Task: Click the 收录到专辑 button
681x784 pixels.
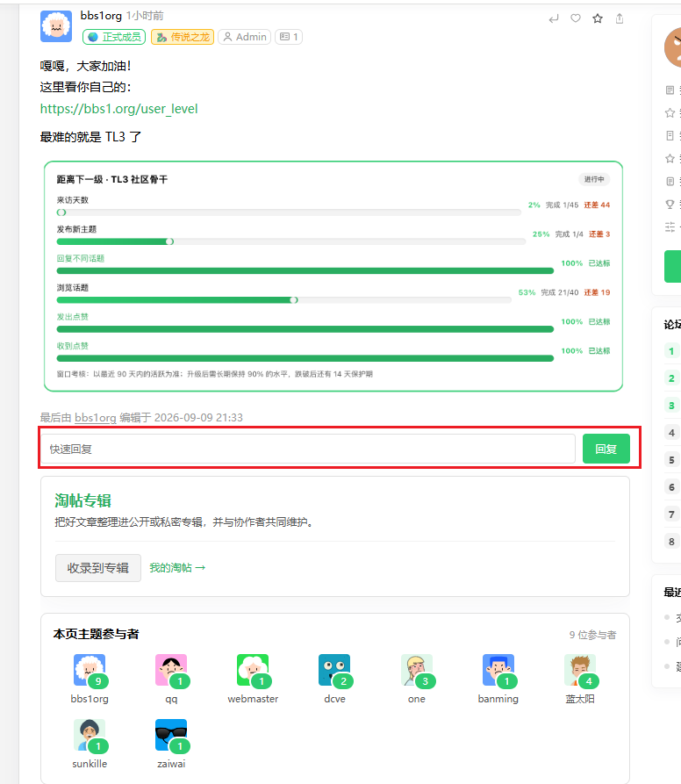Action: 98,568
